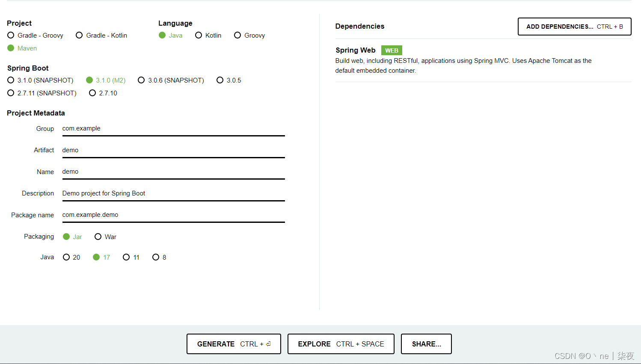The width and height of the screenshot is (641, 364).
Task: Select Spring Boot 3.1.0 (SNAPSHOT)
Action: pyautogui.click(x=40, y=80)
